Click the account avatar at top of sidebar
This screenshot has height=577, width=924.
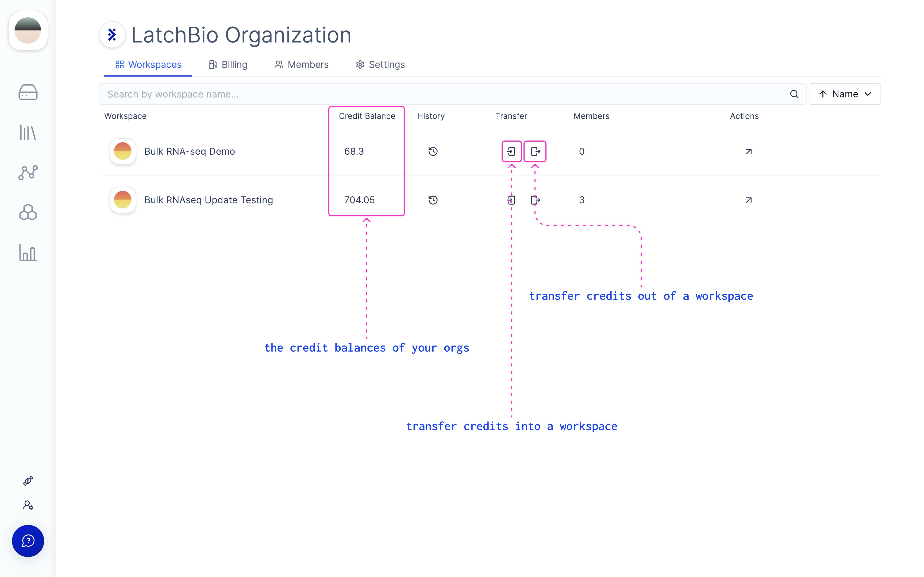(x=28, y=30)
